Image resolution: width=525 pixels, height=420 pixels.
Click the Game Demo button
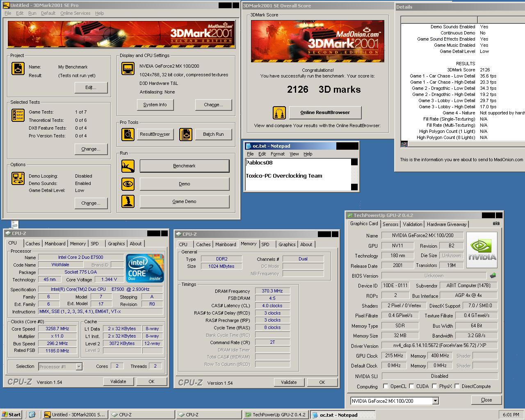tap(185, 202)
